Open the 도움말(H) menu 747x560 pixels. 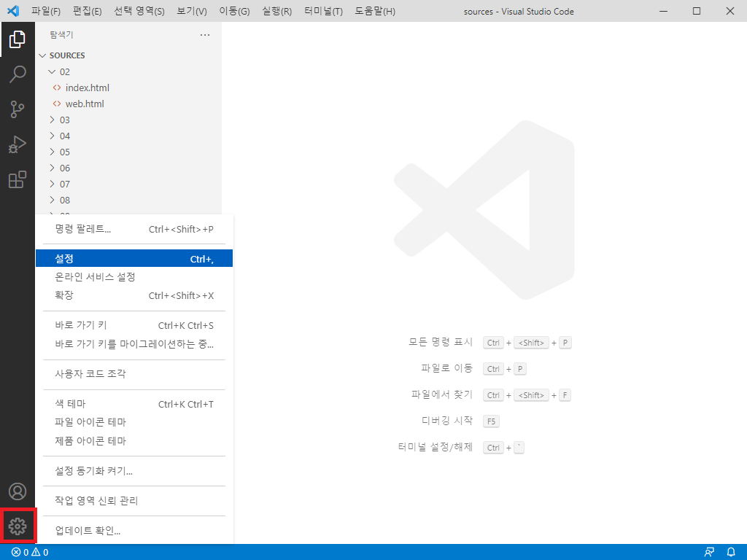click(375, 11)
